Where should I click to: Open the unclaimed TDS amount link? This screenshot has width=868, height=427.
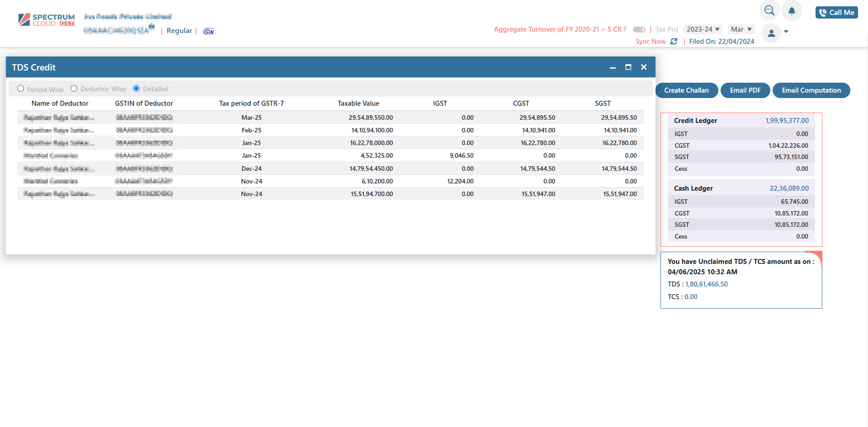(x=707, y=284)
